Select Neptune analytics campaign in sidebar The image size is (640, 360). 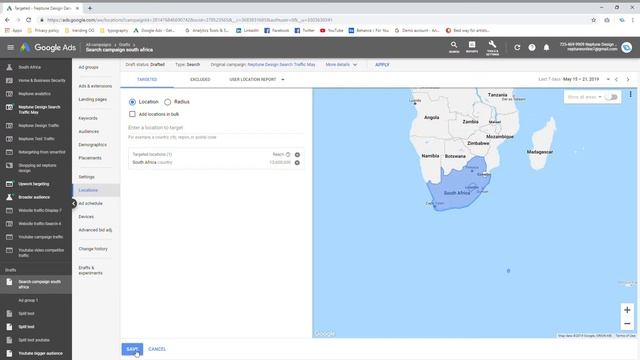[34, 93]
